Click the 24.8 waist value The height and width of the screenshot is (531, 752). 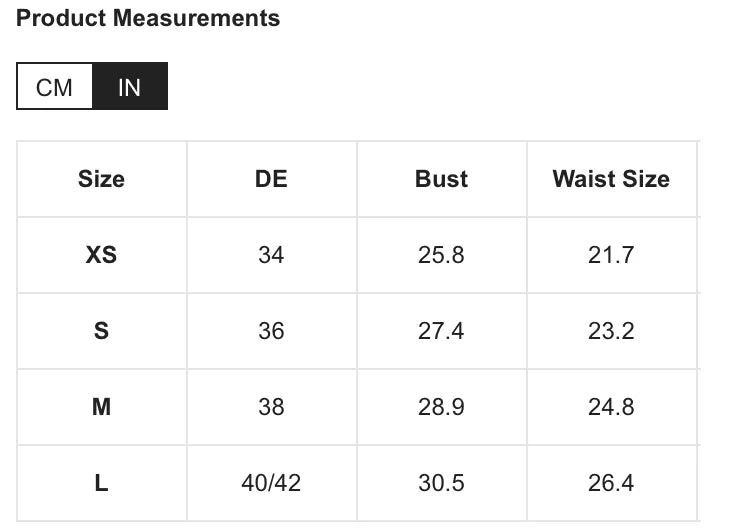pyautogui.click(x=611, y=407)
